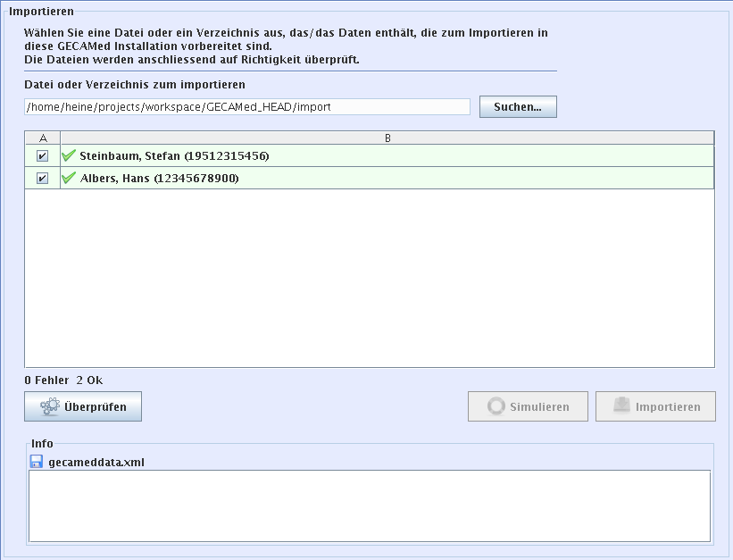Image resolution: width=733 pixels, height=560 pixels.
Task: Click the '0 Fehler 2 Ok' status text
Action: tap(63, 380)
